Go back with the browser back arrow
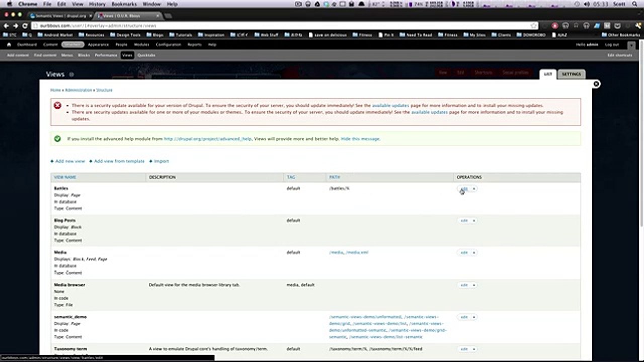Viewport: 644px width, 362px height. tap(7, 26)
